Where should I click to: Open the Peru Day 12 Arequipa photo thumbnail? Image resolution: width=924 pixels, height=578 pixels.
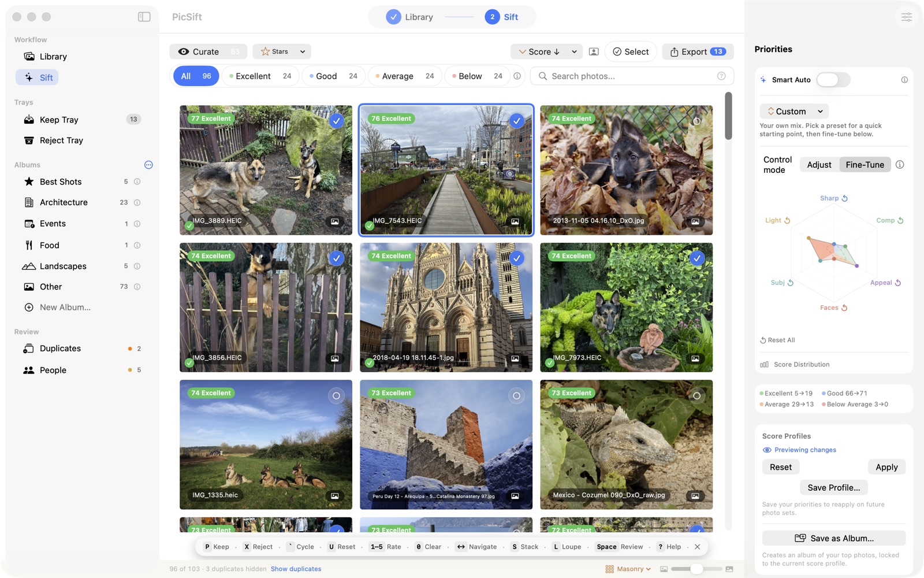[446, 444]
